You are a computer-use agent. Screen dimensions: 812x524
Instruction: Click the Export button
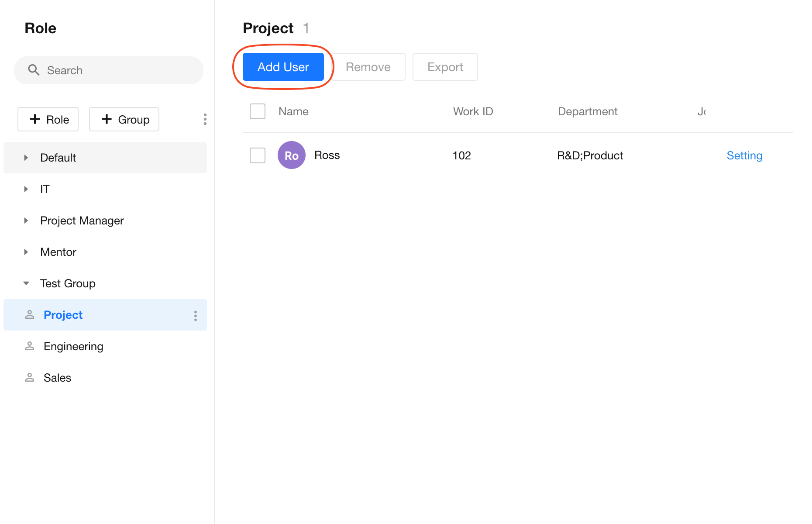445,67
